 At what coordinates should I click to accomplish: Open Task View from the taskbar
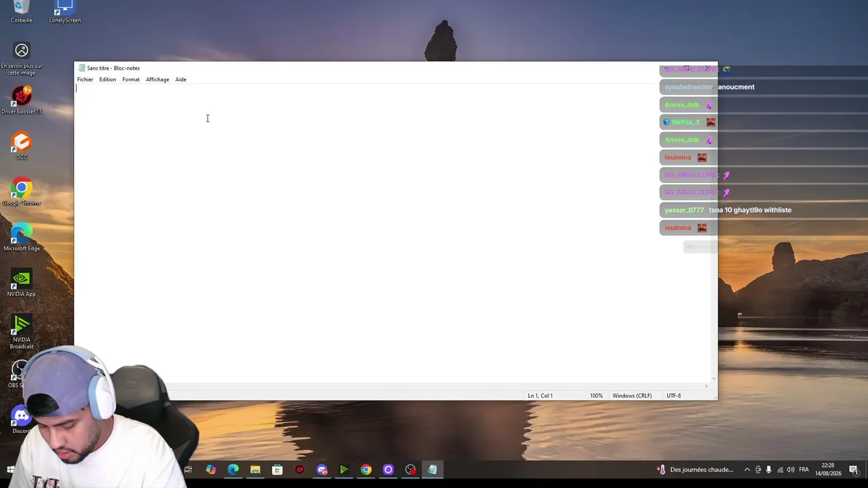click(188, 470)
